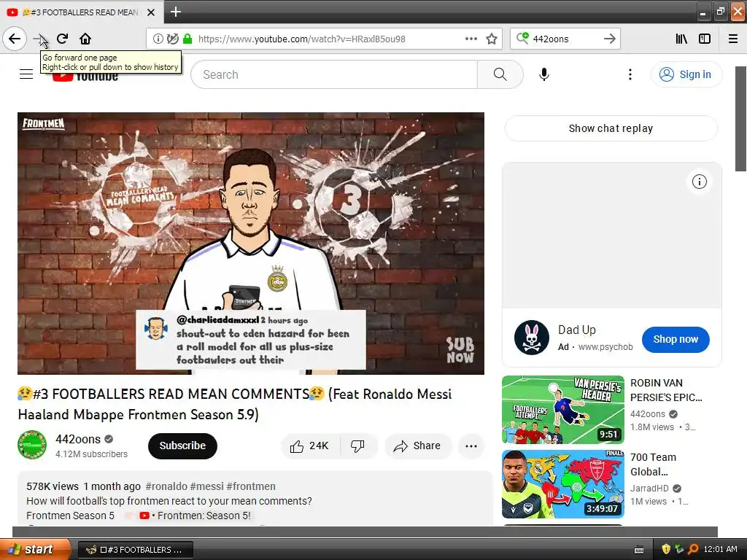Click the 442oons browser search box
The height and width of the screenshot is (560, 747).
click(x=565, y=39)
